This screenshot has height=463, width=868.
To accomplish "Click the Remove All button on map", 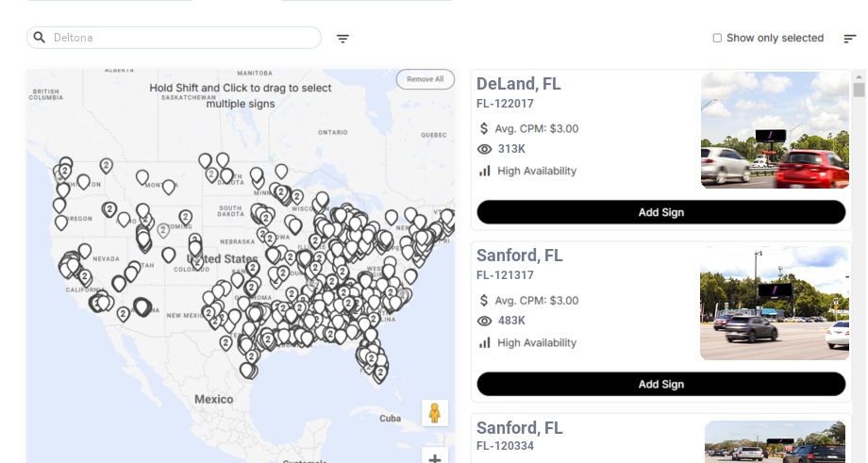I will pos(425,79).
